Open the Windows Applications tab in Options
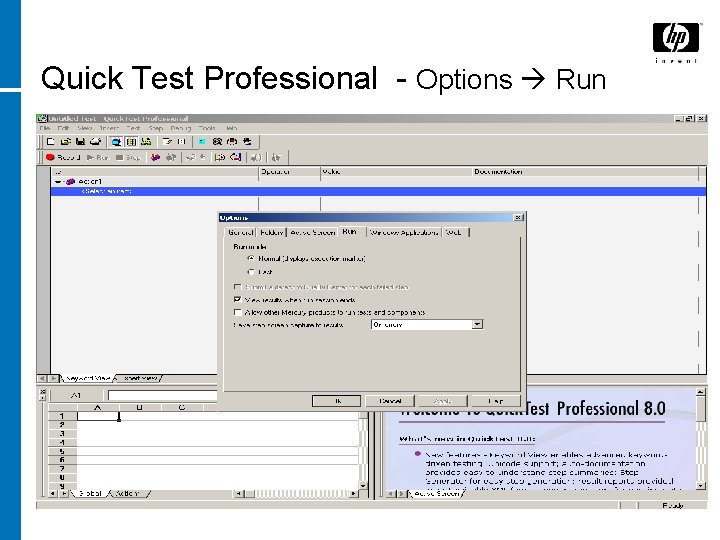Viewport: 720px width, 540px height. tap(404, 232)
